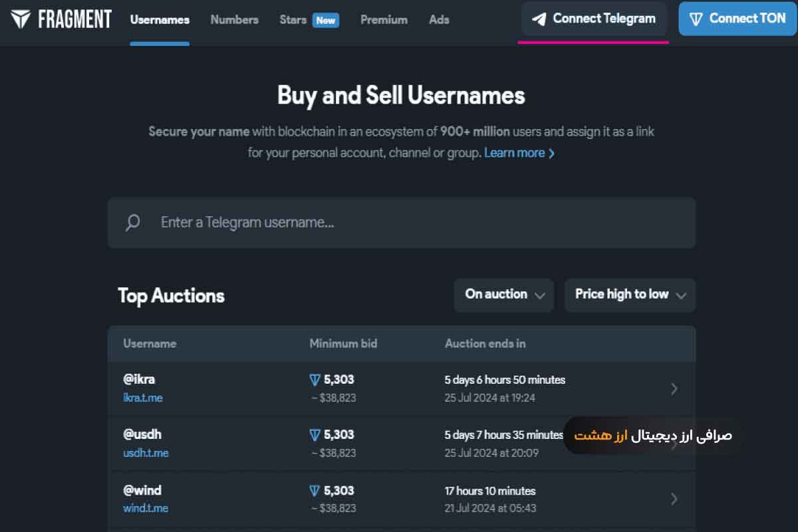Open the @ikra row chevron arrow
The image size is (798, 532).
coord(674,388)
